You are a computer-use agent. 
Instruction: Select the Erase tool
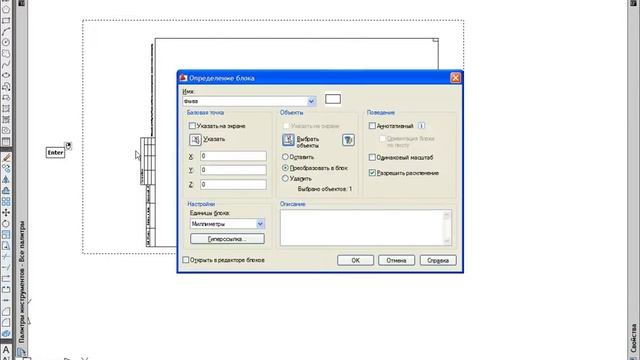6,158
